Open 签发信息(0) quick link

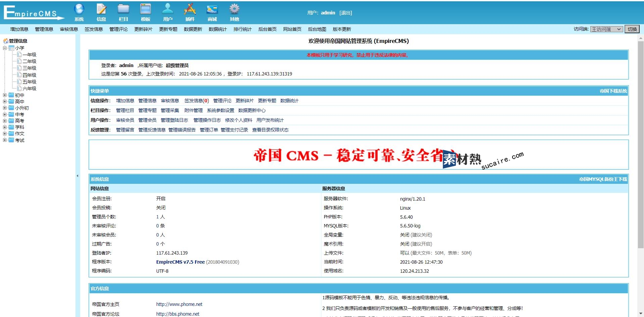coord(197,101)
